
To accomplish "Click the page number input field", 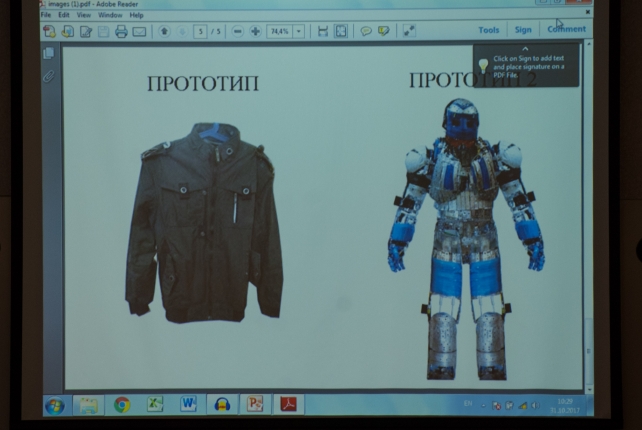I will (x=200, y=32).
